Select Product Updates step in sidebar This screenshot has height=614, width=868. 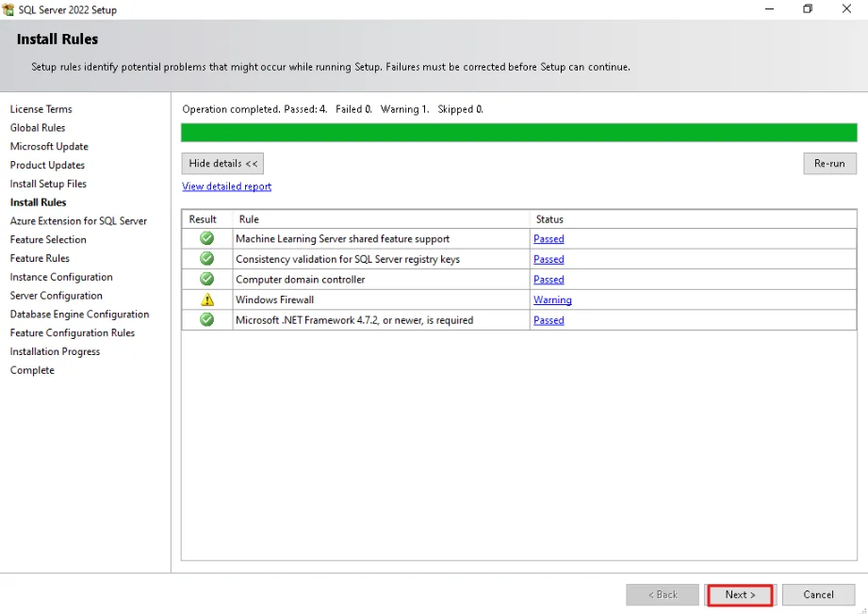48,165
